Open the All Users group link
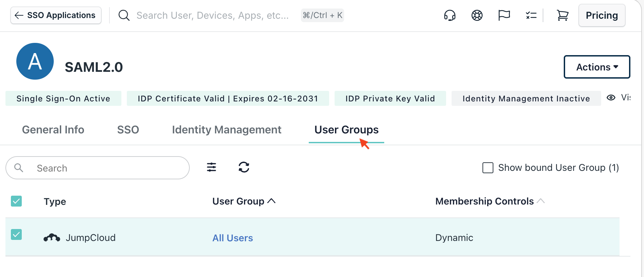644x277 pixels. (233, 238)
